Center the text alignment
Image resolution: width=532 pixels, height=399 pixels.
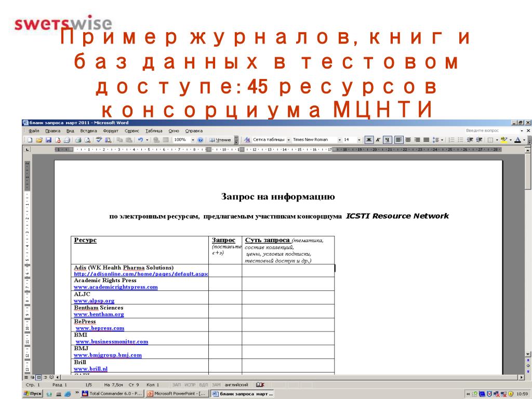click(x=408, y=140)
